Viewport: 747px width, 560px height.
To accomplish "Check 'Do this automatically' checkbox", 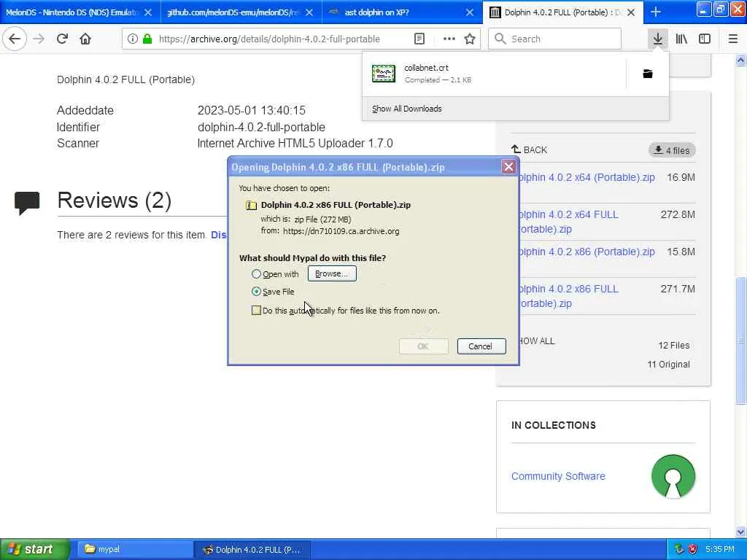I will pos(256,311).
